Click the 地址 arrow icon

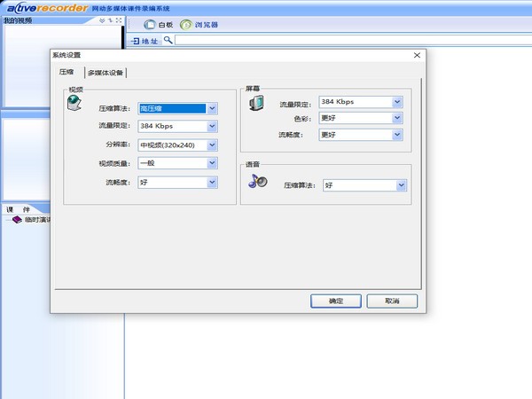pos(135,41)
